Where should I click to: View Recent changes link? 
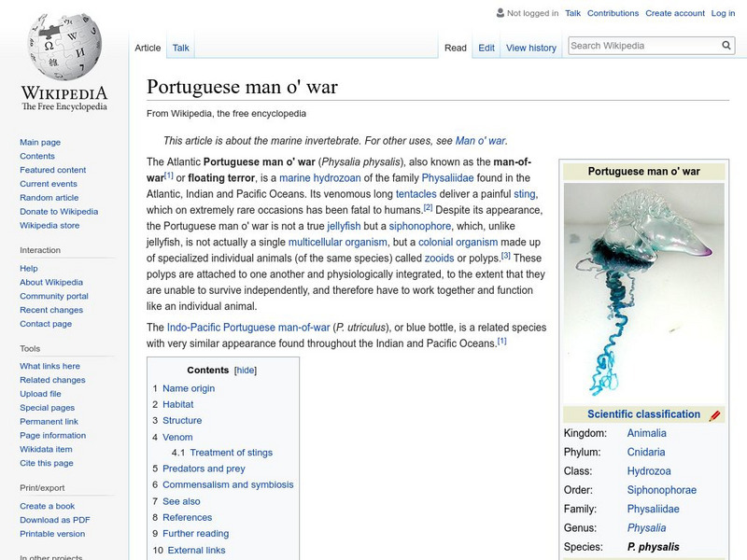point(51,310)
